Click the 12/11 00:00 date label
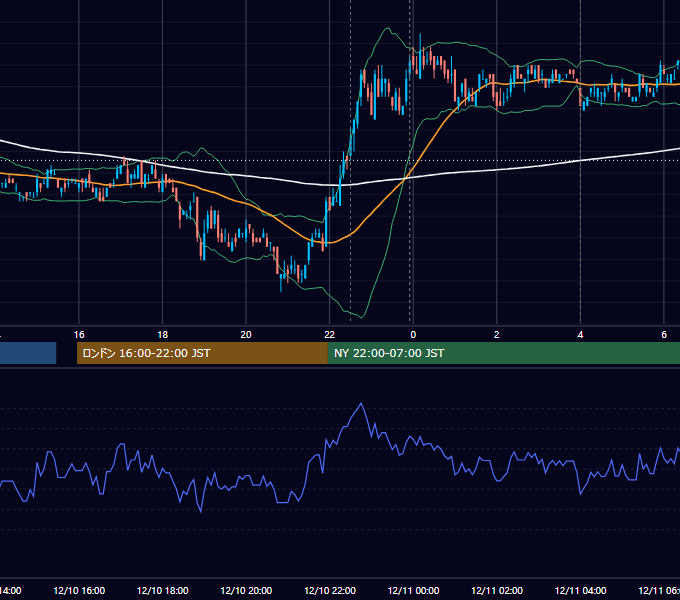 413,590
